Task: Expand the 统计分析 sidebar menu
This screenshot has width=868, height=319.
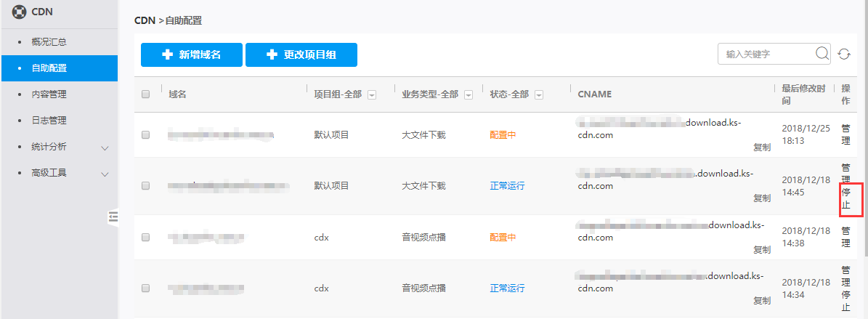Action: point(105,148)
